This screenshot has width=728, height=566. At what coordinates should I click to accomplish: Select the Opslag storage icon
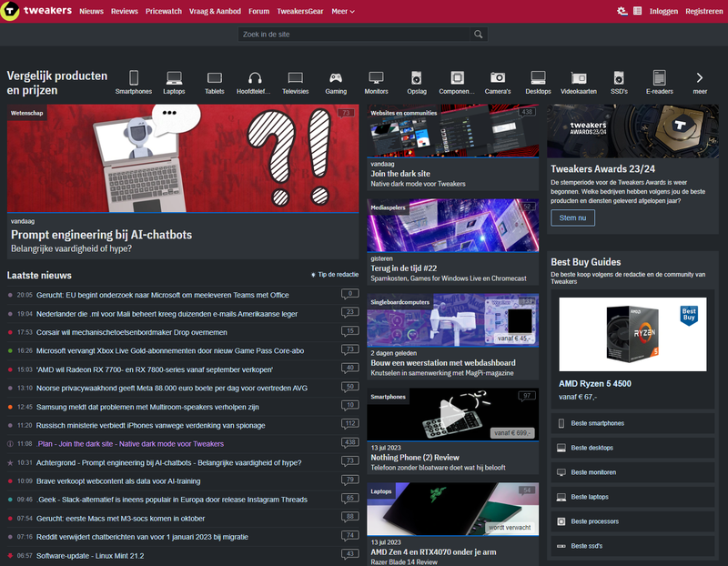[417, 77]
